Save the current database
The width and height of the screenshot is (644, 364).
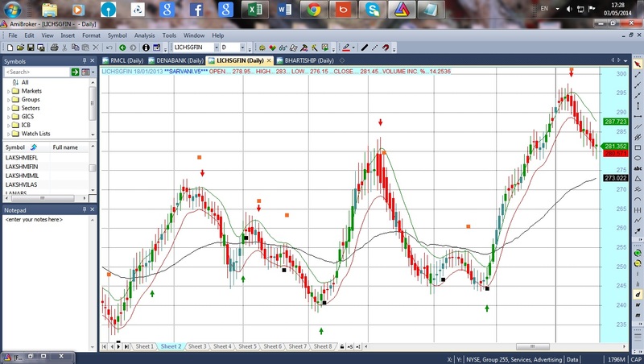31,48
